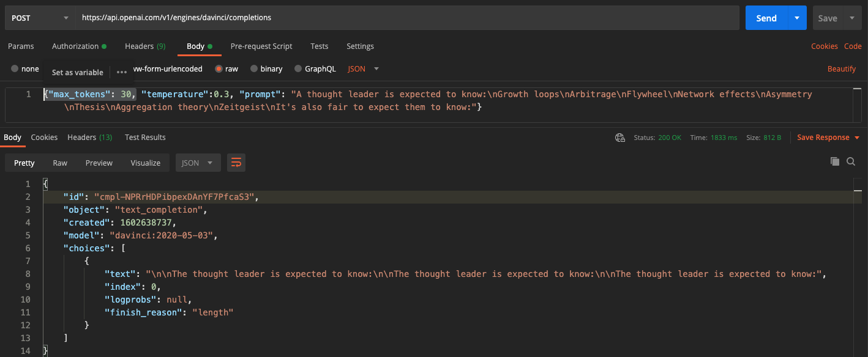
Task: Select the none body type
Action: point(25,69)
